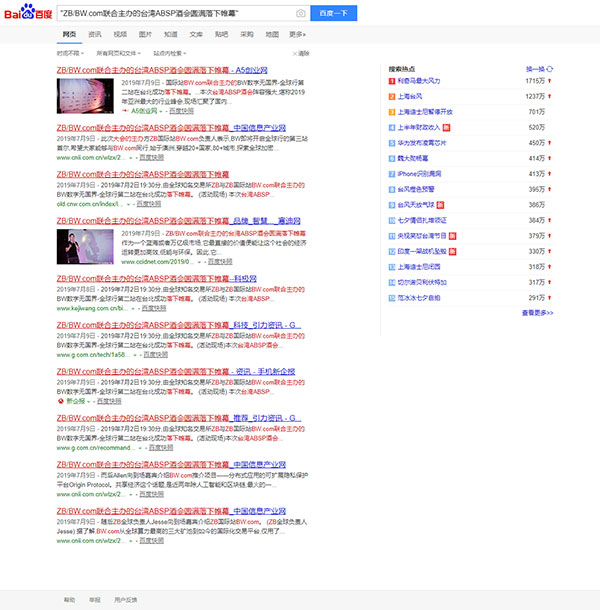Open the 时间不限 time filter dropdown
This screenshot has height=610, width=600.
[x=70, y=53]
